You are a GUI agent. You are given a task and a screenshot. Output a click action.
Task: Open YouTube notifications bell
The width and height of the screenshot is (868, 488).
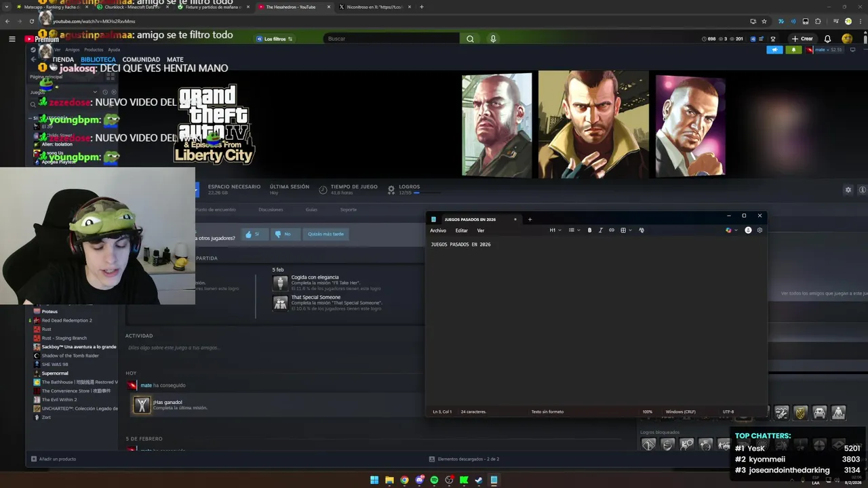coord(827,39)
